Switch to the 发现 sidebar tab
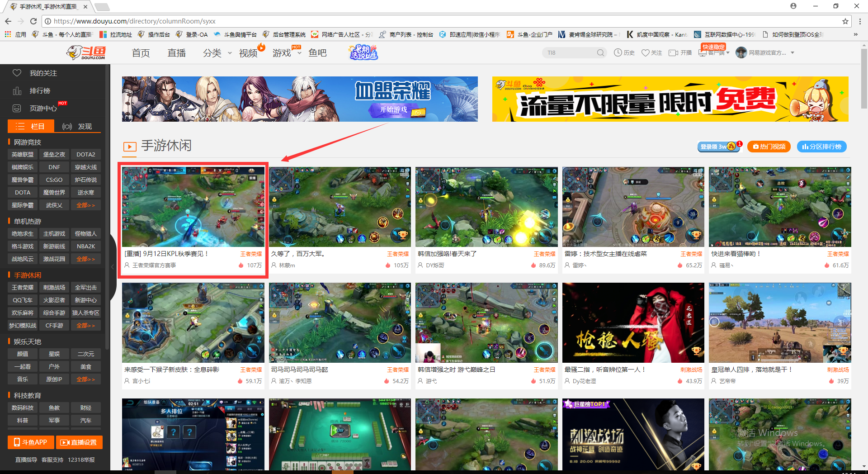 (x=77, y=126)
